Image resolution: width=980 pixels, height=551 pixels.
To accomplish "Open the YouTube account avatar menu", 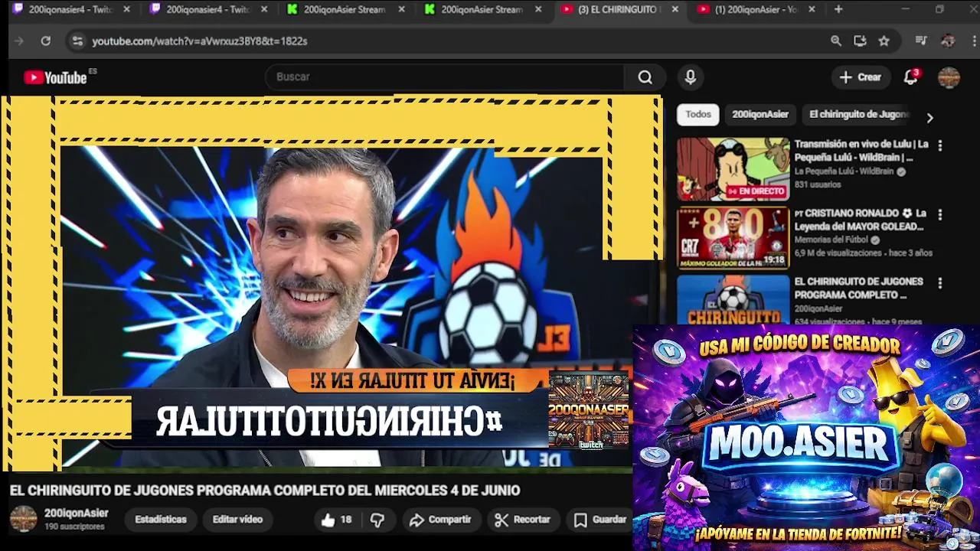I will point(949,77).
